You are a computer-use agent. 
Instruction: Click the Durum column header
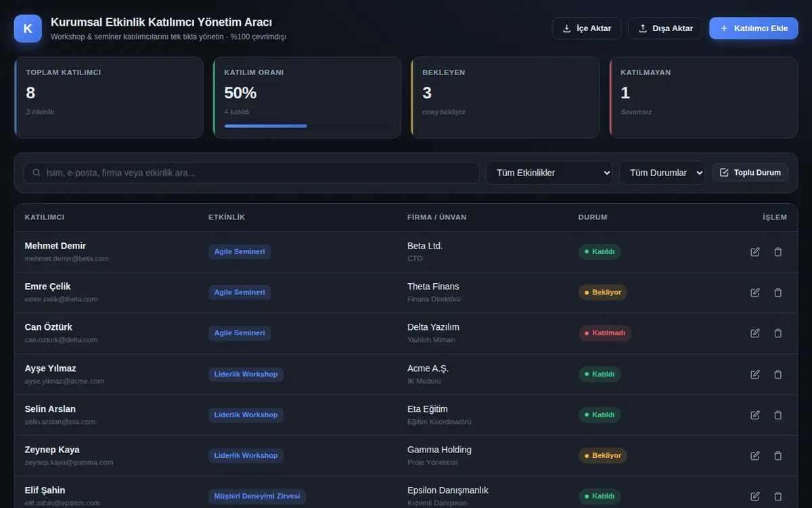(593, 217)
